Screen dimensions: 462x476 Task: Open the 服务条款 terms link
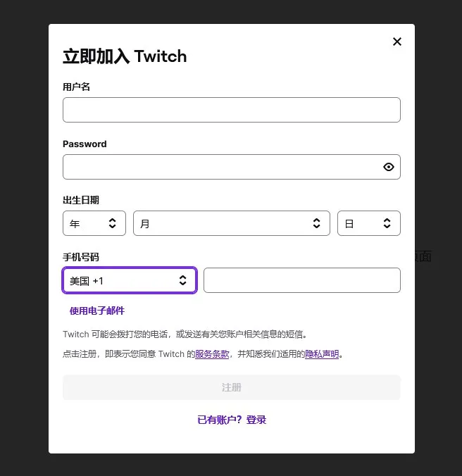(212, 354)
